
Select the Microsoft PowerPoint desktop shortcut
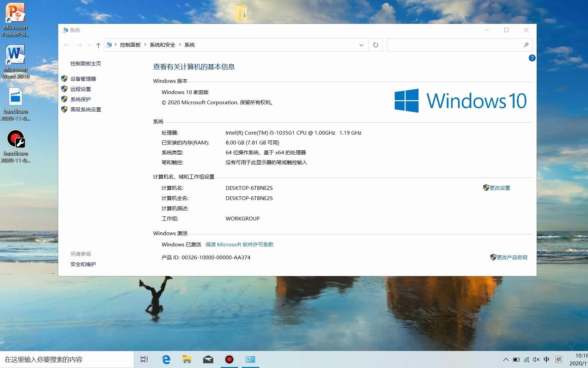(x=15, y=20)
